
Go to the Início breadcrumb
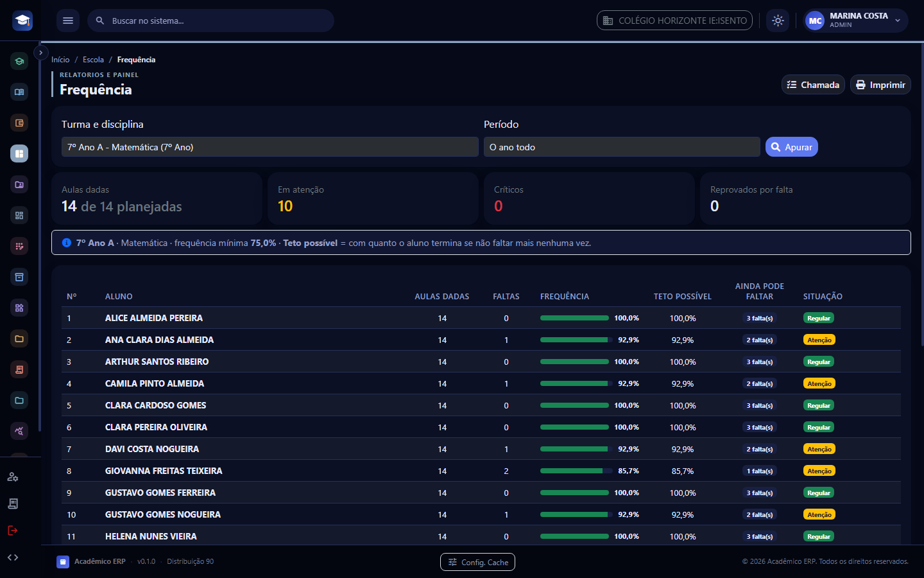pyautogui.click(x=60, y=60)
